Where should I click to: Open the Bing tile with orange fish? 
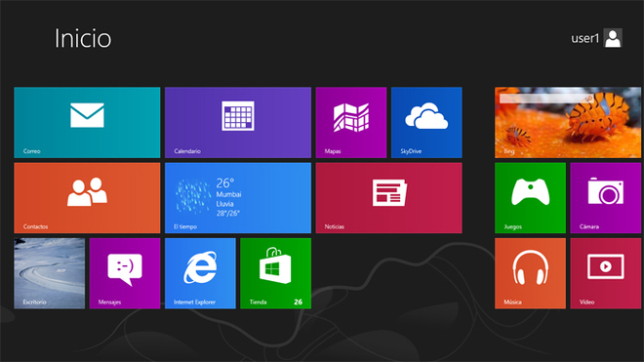[568, 122]
